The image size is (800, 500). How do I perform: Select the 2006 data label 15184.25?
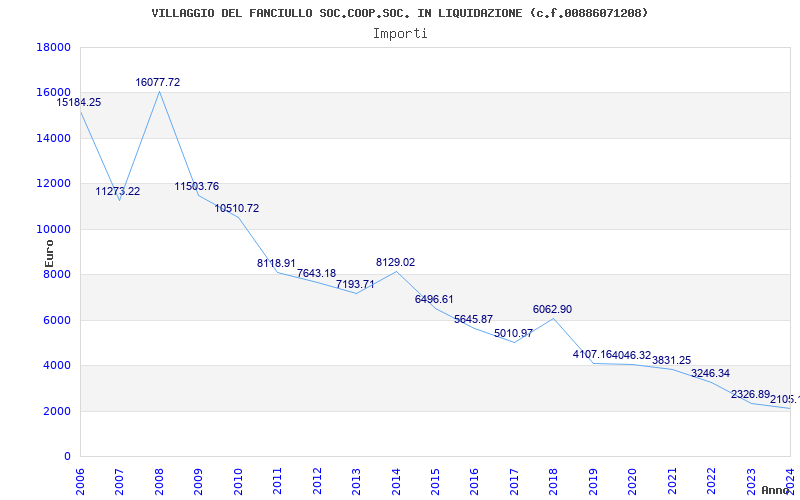(x=79, y=103)
